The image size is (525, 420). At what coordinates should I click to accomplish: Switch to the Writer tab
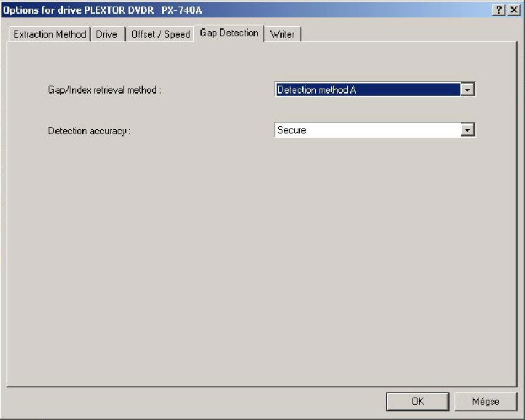pyautogui.click(x=282, y=34)
